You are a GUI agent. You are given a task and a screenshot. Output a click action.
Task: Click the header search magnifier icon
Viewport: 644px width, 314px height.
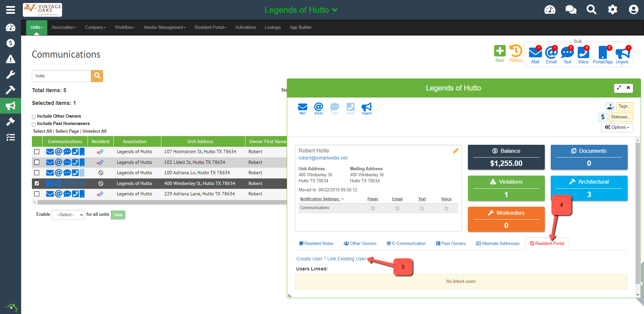click(x=591, y=10)
